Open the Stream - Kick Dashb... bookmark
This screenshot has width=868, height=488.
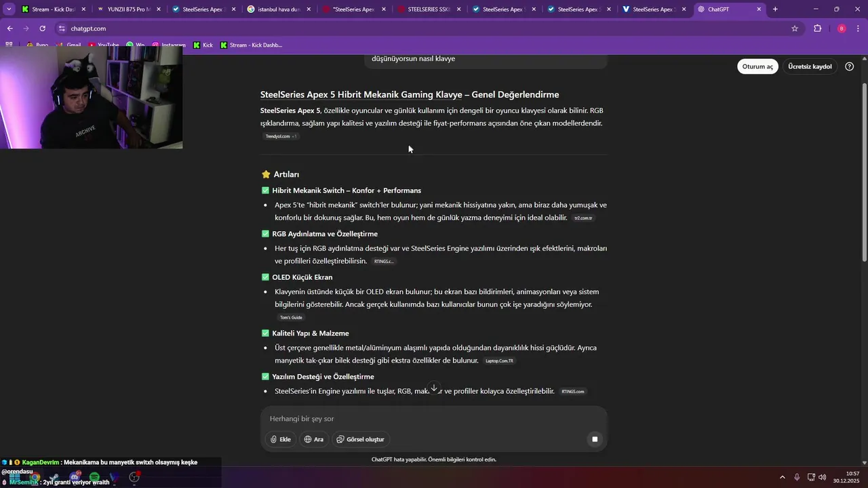pos(251,45)
